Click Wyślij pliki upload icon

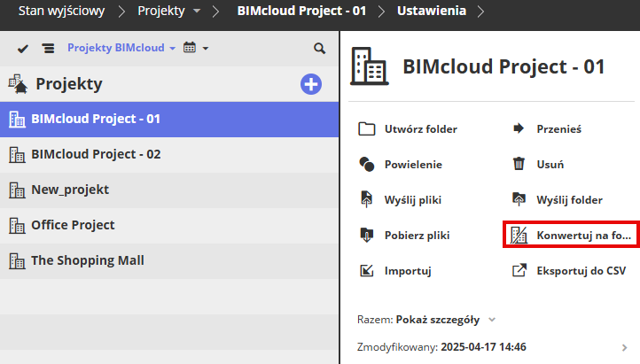point(367,199)
